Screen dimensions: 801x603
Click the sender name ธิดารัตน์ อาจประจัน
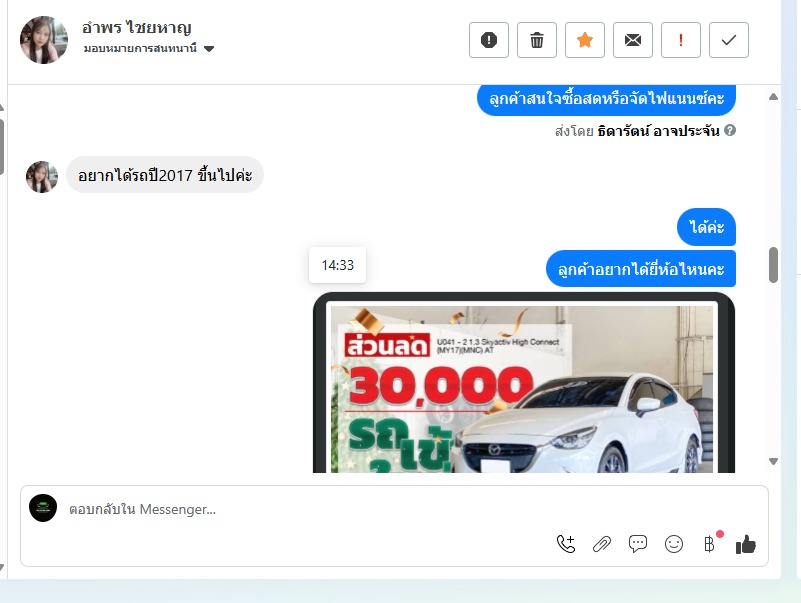(x=658, y=131)
